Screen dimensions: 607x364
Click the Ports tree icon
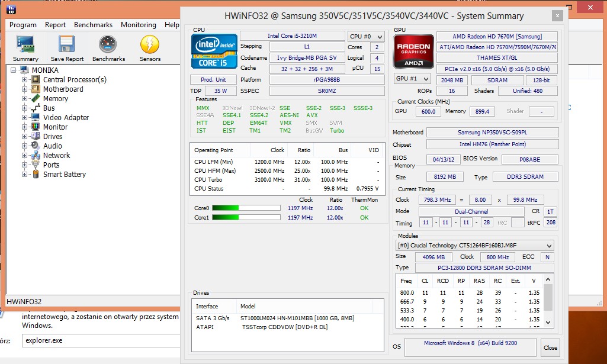point(36,165)
